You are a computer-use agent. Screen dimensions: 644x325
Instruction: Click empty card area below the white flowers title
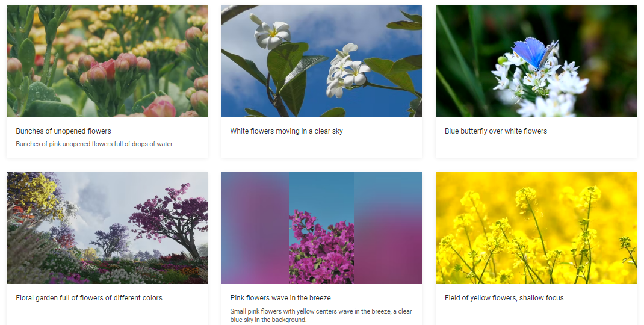pos(321,147)
